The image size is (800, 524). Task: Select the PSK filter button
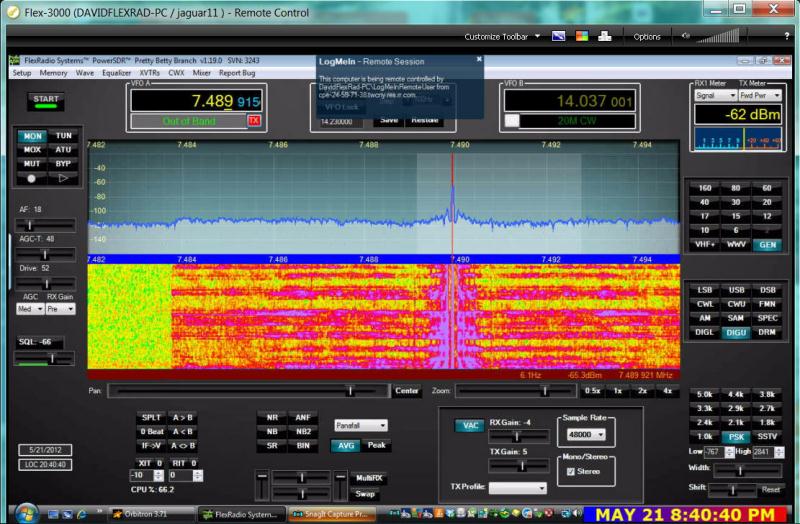(736, 437)
